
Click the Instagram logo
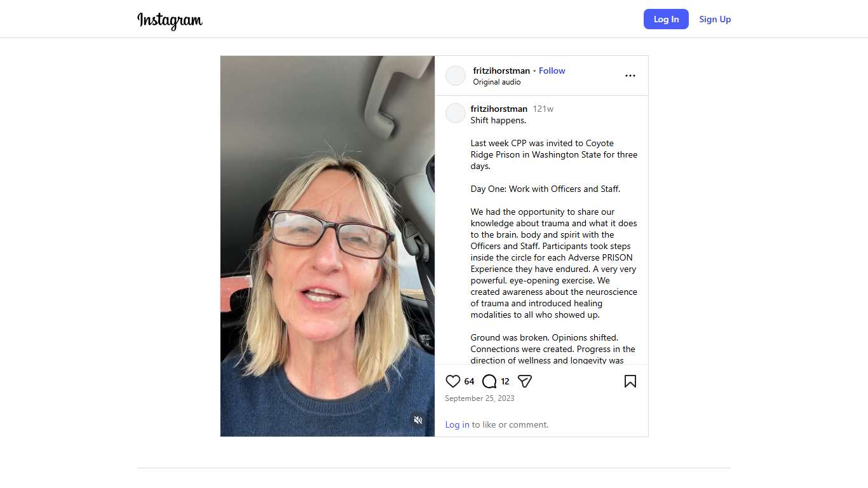tap(170, 20)
